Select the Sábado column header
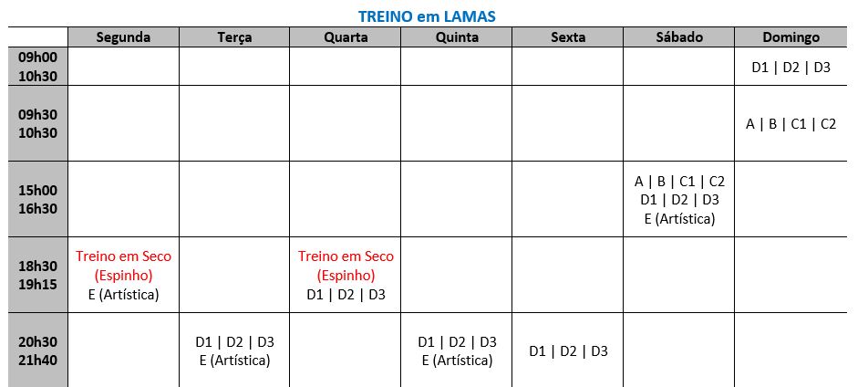Screen dimensions: 868x387 (679, 37)
